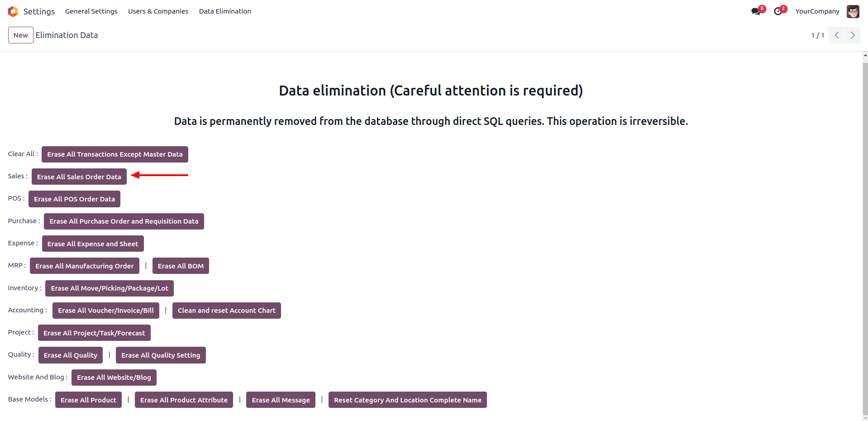
Task: Open the activities clock icon
Action: coord(778,11)
